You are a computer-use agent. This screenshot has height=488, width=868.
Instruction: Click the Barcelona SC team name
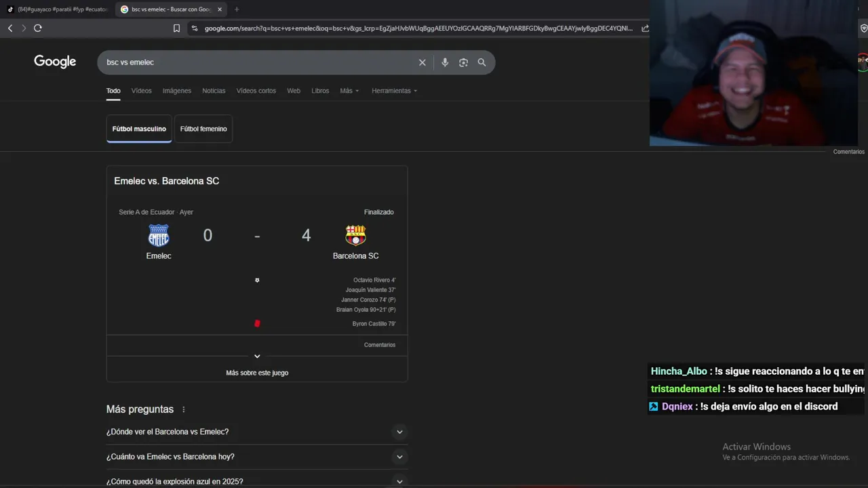(355, 256)
